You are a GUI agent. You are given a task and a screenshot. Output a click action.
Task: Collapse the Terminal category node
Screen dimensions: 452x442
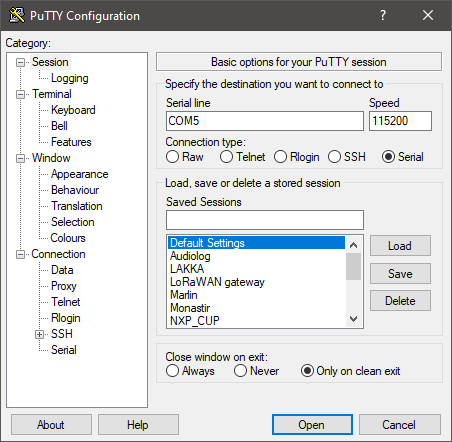tap(21, 94)
